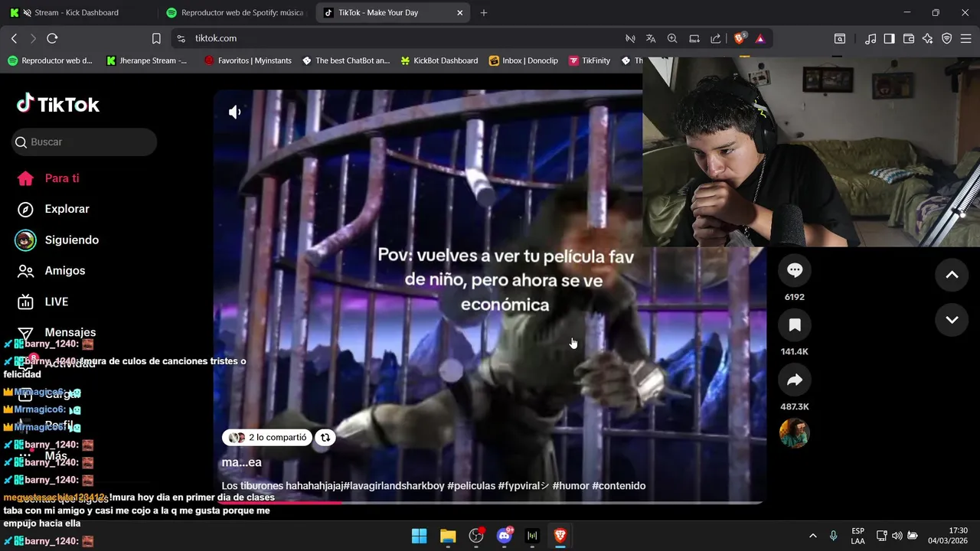Screen dimensions: 980x551
Task: Open Brave Shields lion icon
Action: 740,38
